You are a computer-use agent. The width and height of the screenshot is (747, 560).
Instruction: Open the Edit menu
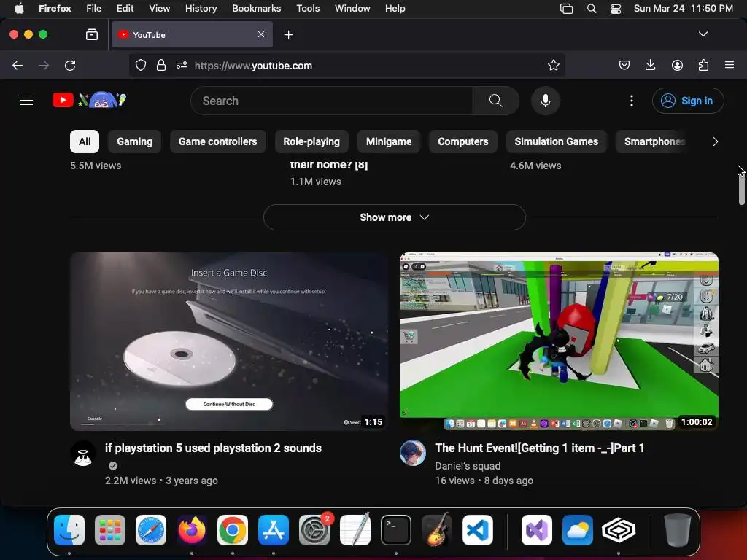tap(125, 8)
